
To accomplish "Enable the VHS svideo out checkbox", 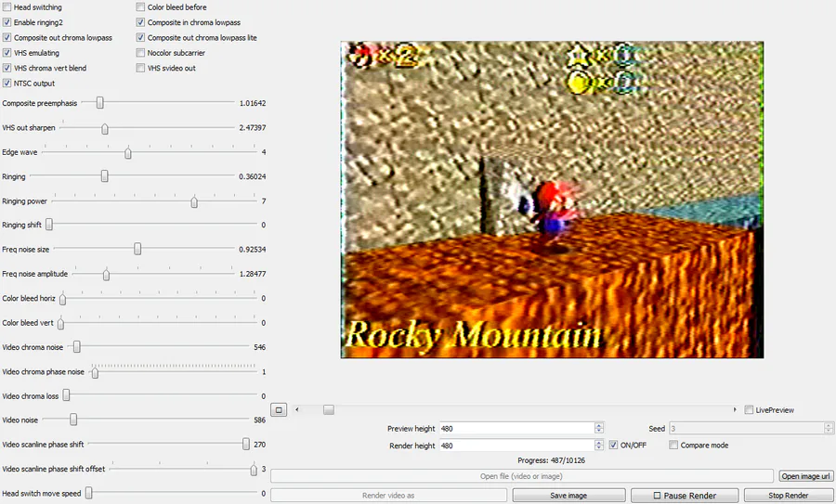I will click(x=140, y=68).
